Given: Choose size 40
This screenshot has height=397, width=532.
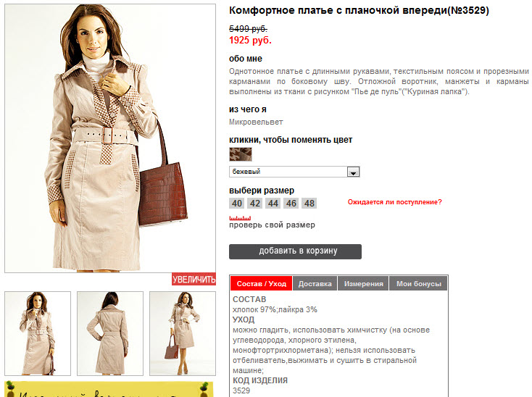Looking at the screenshot, I should point(237,204).
